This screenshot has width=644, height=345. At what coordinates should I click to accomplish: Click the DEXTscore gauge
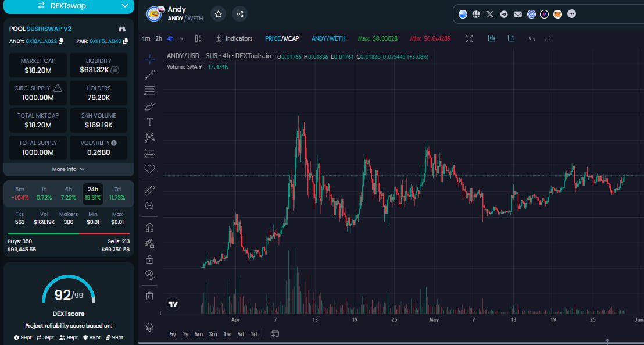(69, 290)
